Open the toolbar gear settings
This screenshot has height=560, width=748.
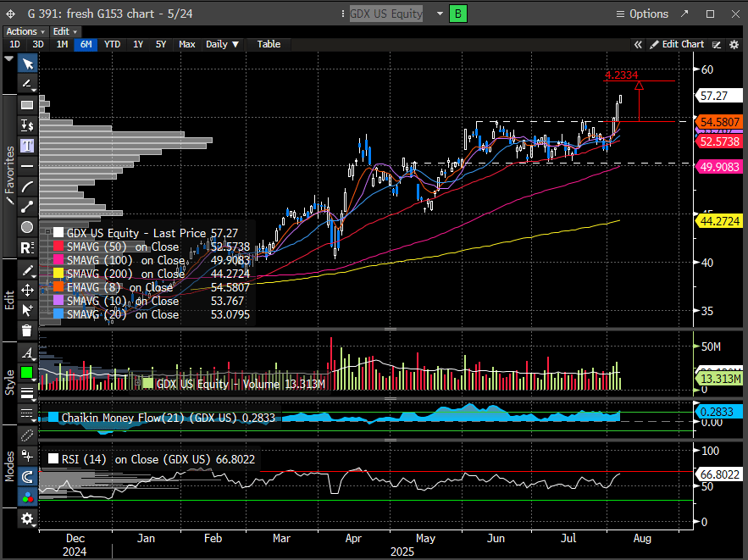28,518
